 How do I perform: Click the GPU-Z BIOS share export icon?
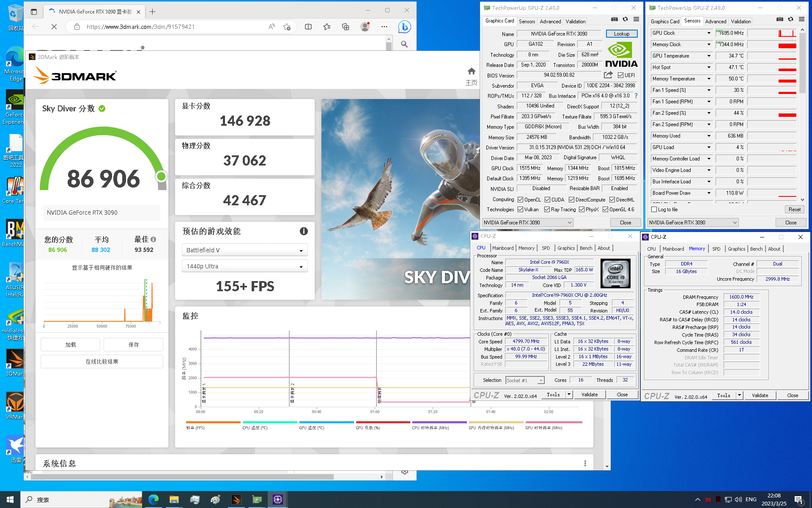[608, 75]
